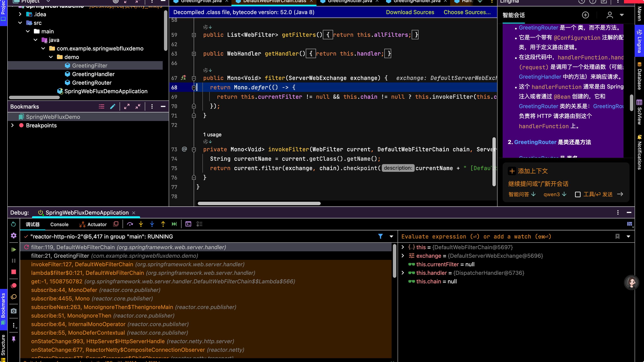The height and width of the screenshot is (362, 644).
Task: Click Resume Program green arrow
Action: (x=14, y=249)
